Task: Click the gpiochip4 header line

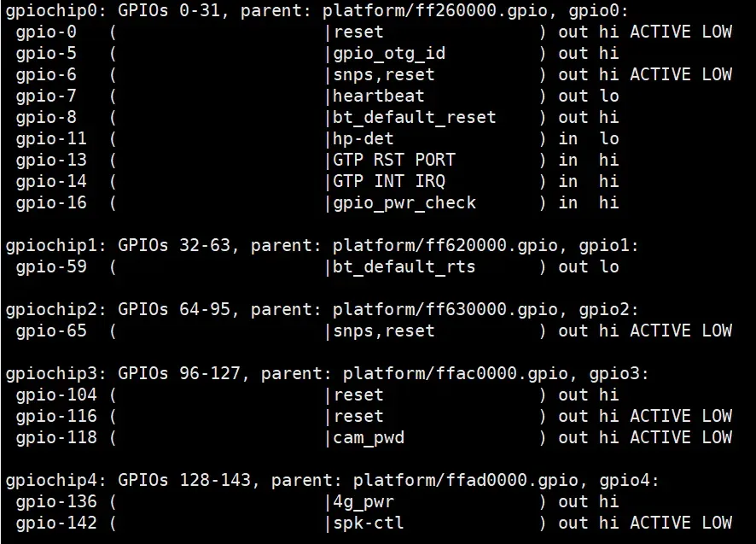Action: (332, 480)
